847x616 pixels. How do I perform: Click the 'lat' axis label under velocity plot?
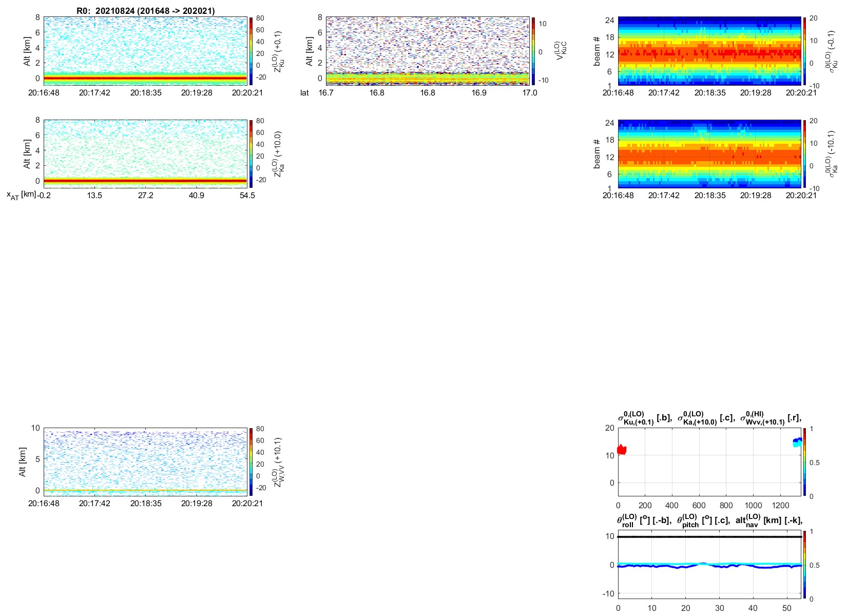[x=305, y=93]
